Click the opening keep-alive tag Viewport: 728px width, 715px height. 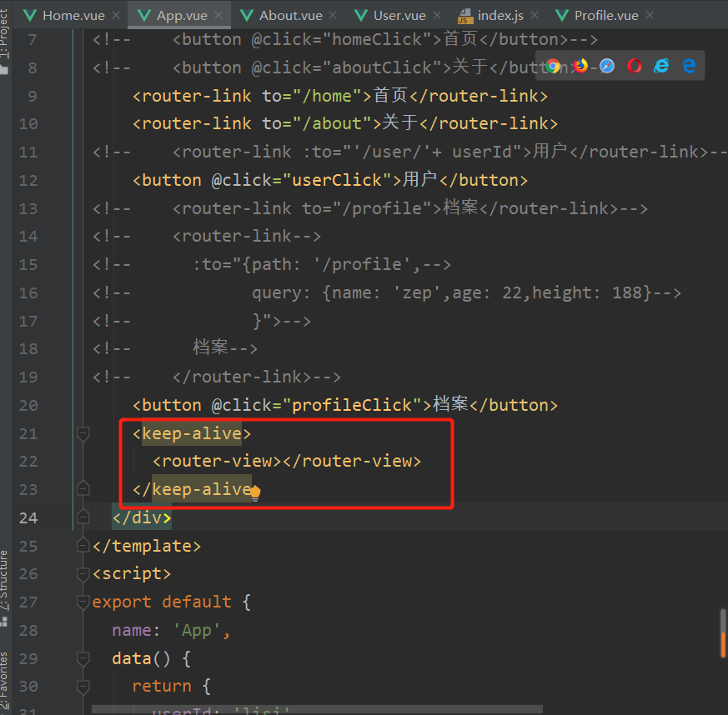pos(192,434)
